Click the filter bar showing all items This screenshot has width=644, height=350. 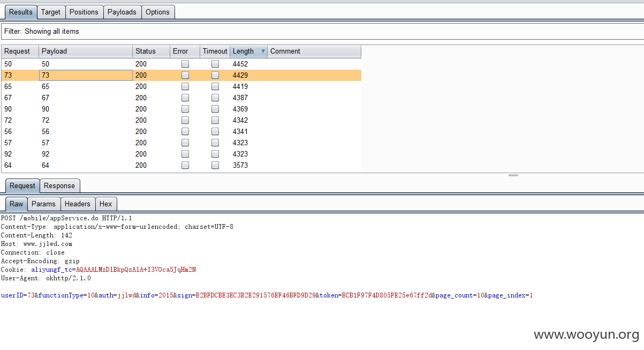[322, 31]
